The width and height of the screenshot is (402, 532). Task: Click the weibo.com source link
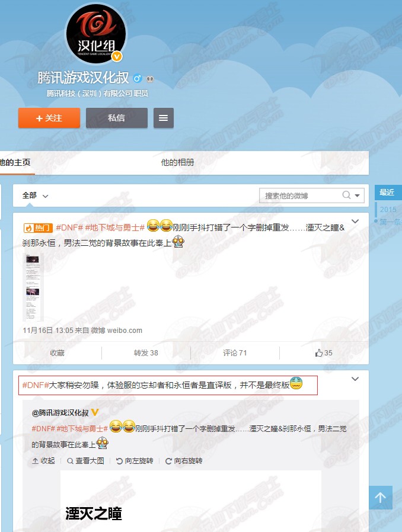click(x=117, y=331)
